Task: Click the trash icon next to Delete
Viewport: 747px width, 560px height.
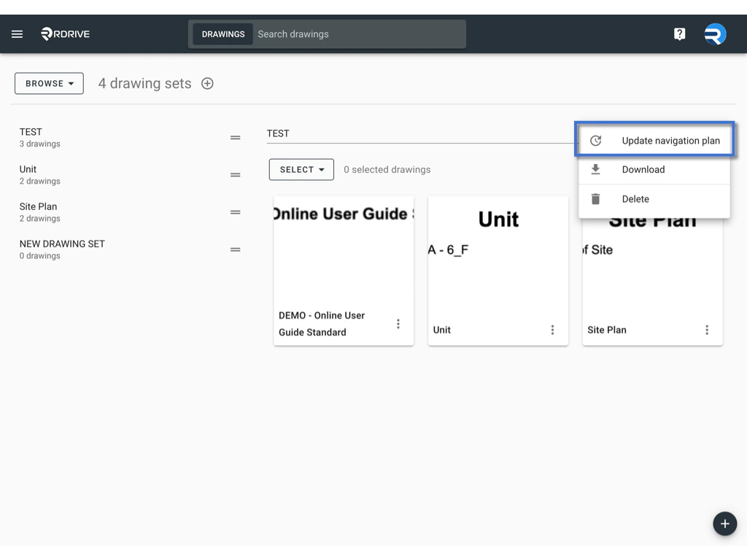Action: (596, 198)
